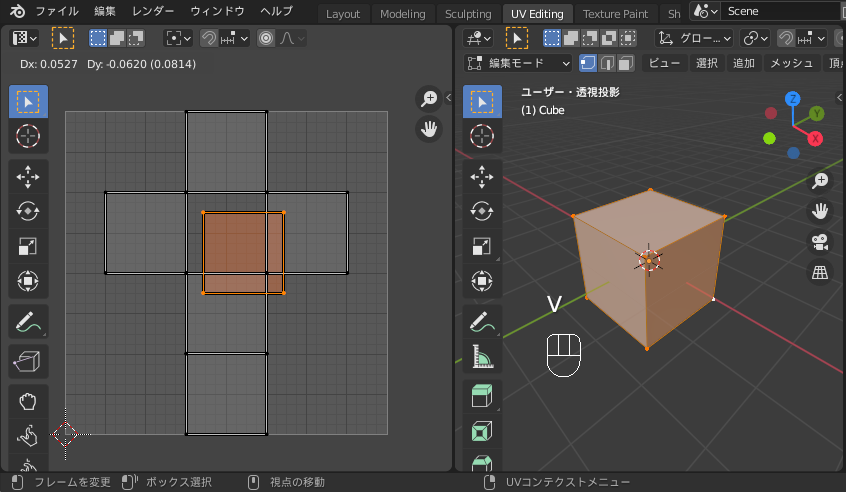Switch perspective/orthographic view with grid icon

pyautogui.click(x=820, y=273)
